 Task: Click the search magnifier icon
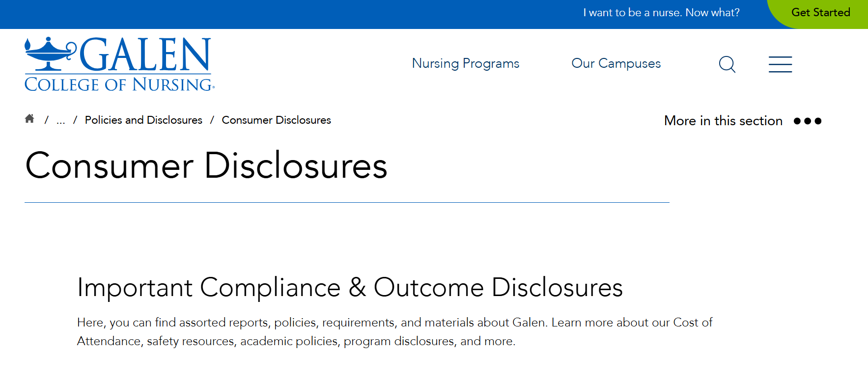click(727, 64)
